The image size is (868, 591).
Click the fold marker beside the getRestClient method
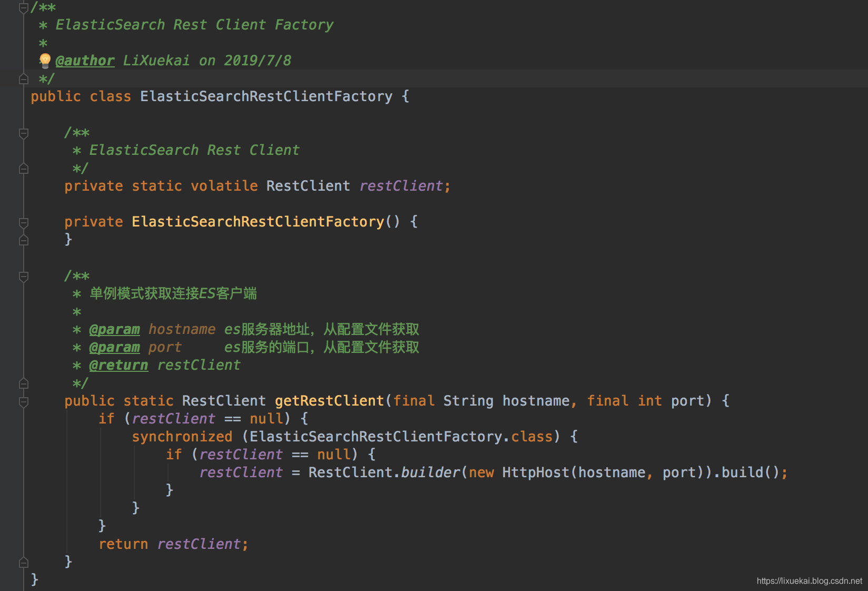23,401
